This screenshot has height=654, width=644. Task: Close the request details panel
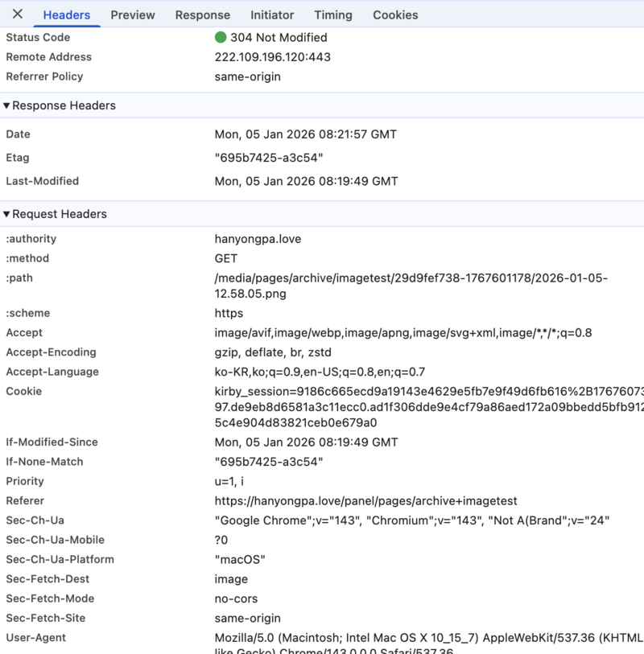[x=18, y=14]
